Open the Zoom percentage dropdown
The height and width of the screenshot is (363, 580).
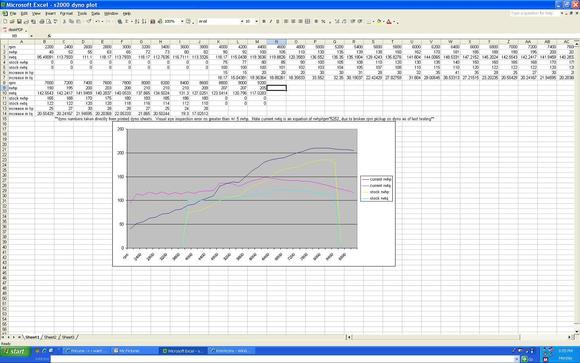pyautogui.click(x=182, y=21)
